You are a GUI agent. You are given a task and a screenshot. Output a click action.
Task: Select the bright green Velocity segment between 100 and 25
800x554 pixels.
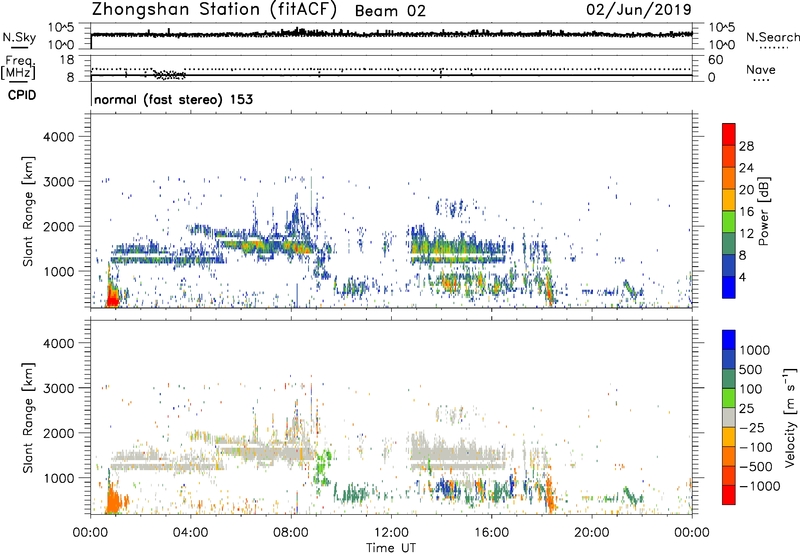pyautogui.click(x=729, y=398)
